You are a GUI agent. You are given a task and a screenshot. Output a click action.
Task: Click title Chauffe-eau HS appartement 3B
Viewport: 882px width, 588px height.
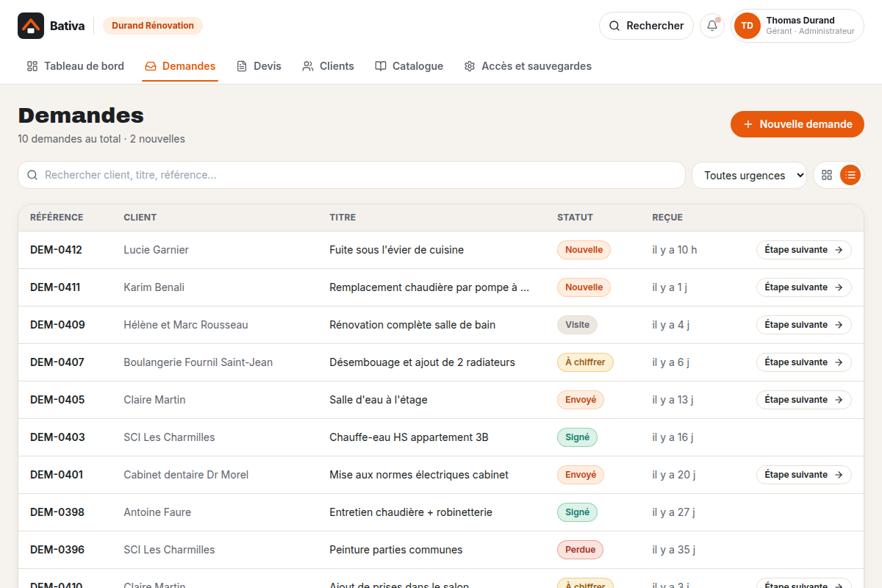coord(409,437)
